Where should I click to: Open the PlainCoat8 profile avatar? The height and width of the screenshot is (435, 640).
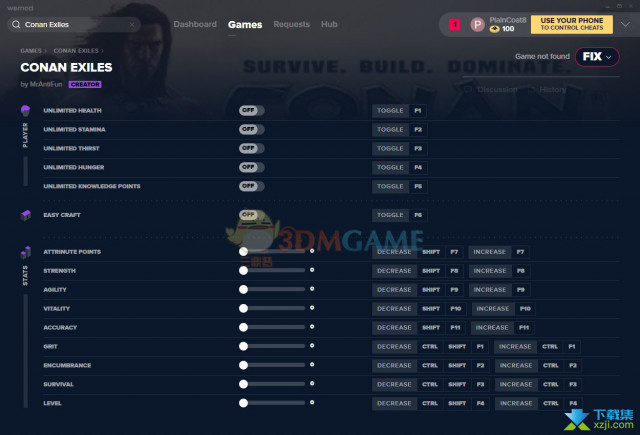pos(477,24)
